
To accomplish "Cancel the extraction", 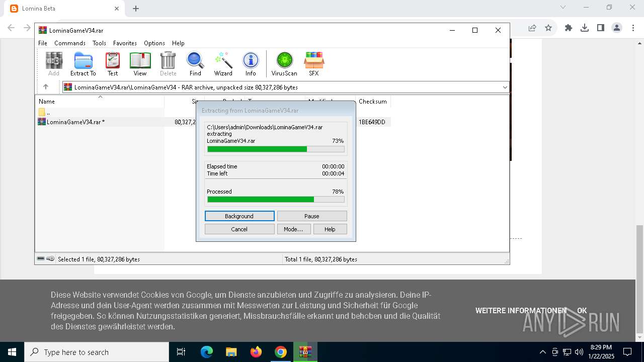I will 239,229.
